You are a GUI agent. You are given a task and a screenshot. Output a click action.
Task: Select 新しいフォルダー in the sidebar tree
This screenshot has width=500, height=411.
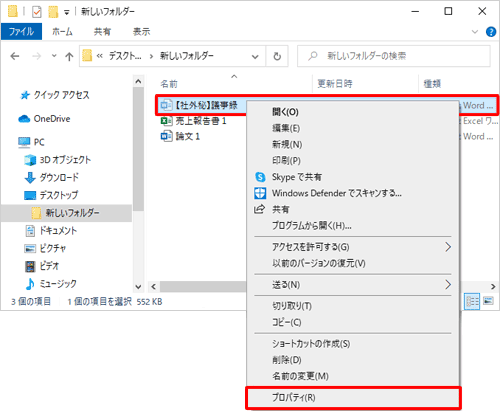point(66,213)
